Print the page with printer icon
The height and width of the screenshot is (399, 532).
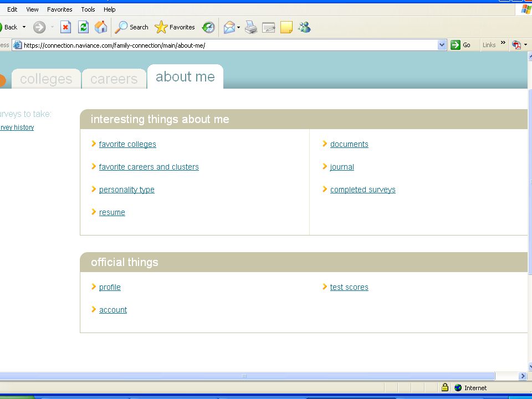251,27
